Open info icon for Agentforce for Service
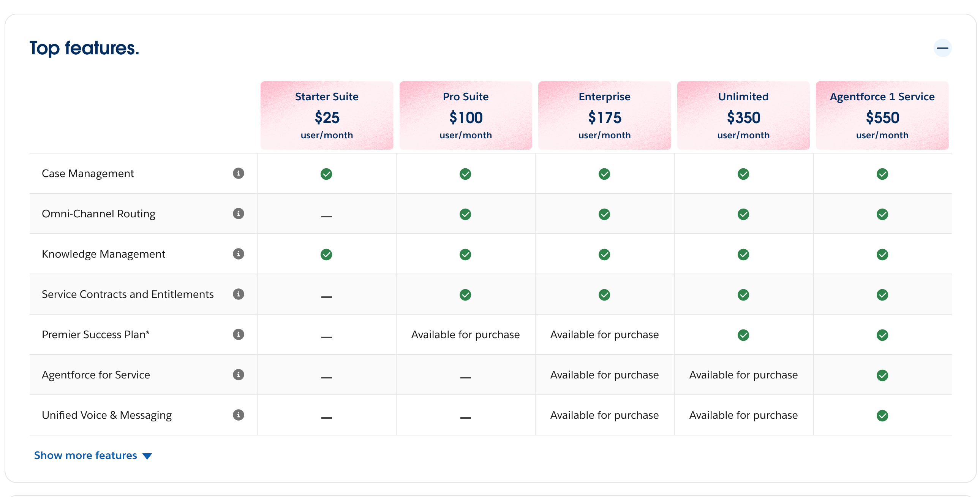 [238, 375]
